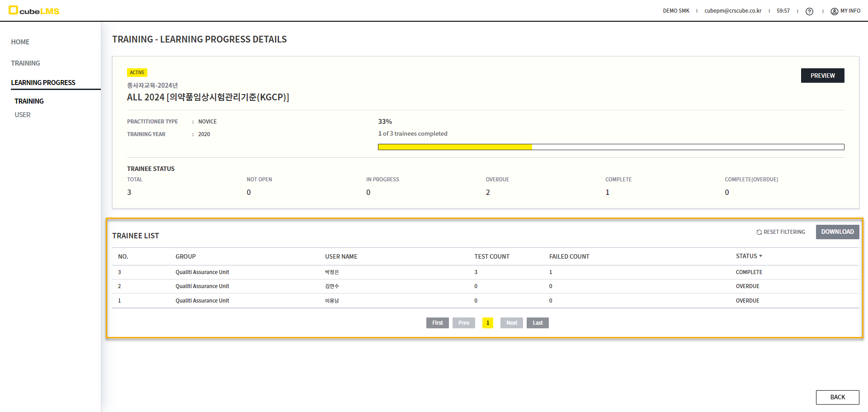Open HOME in the sidebar
Viewport: 868px width, 412px height.
20,42
